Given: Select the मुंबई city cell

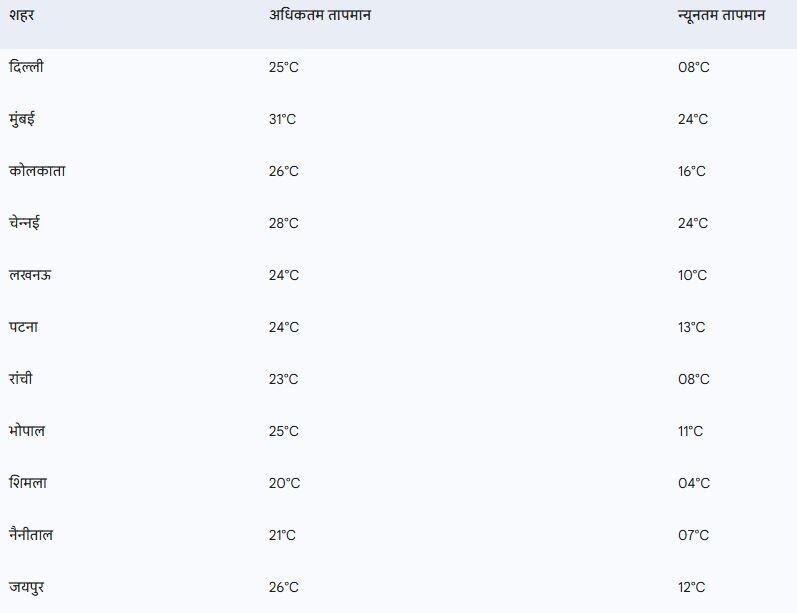Looking at the screenshot, I should tap(22, 119).
